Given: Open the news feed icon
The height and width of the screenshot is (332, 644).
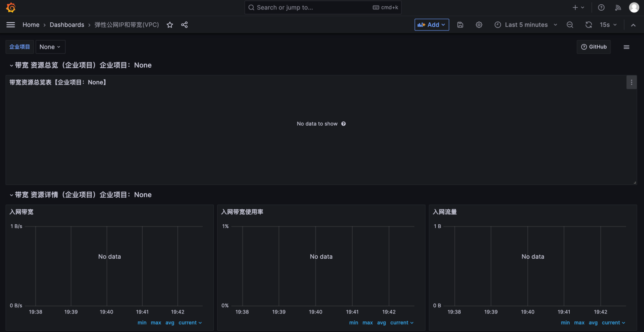Looking at the screenshot, I should click(618, 8).
